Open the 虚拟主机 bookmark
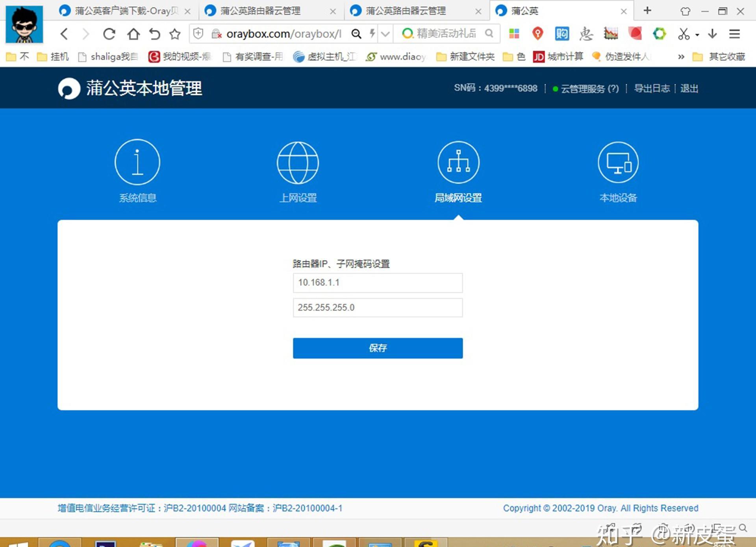The height and width of the screenshot is (547, 756). [x=324, y=57]
